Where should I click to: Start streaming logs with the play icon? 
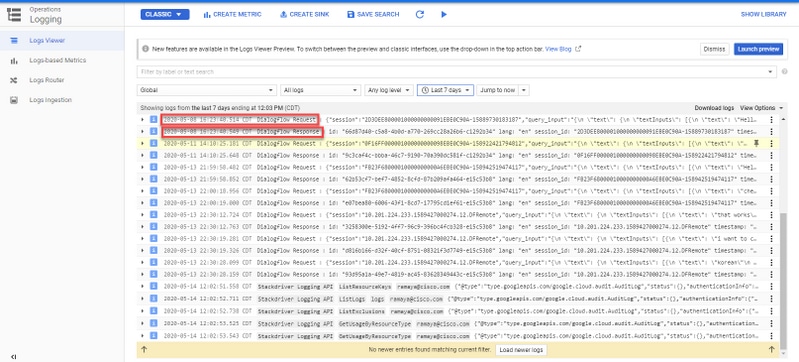(x=444, y=14)
